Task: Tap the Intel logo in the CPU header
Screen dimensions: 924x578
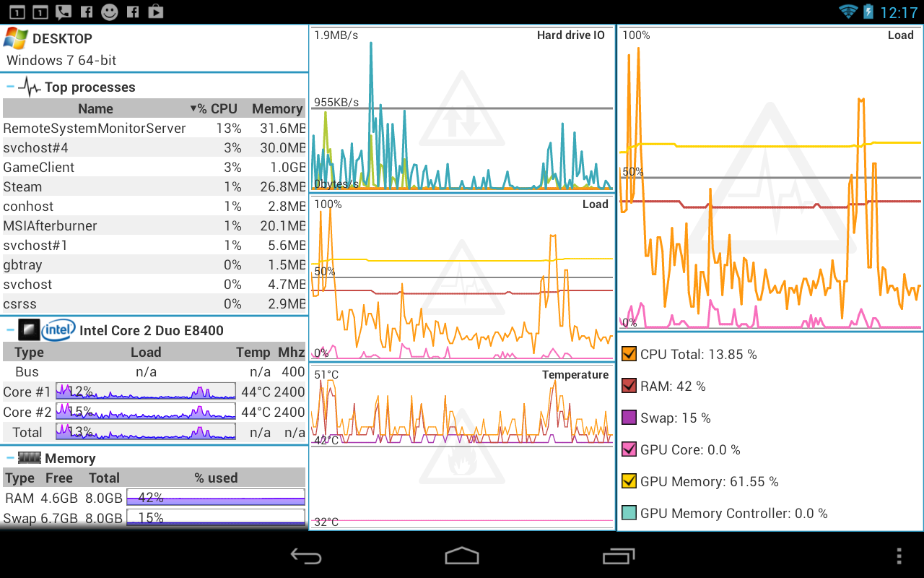Action: point(58,330)
